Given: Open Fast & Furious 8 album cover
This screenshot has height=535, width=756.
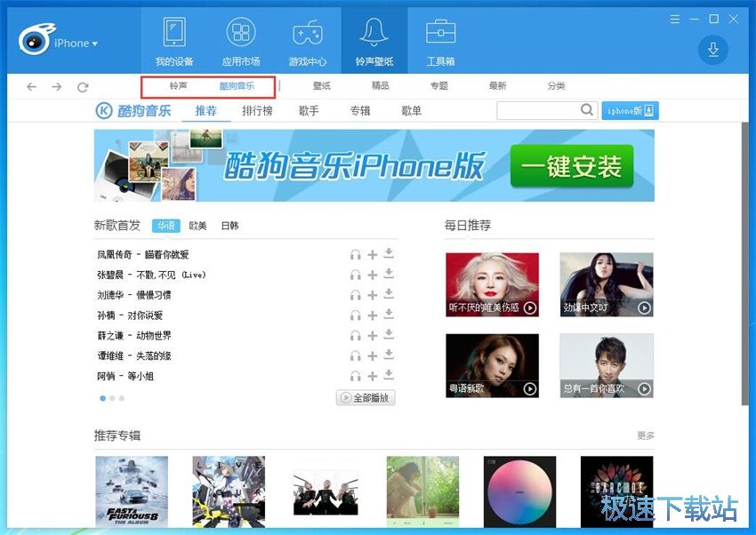Looking at the screenshot, I should [132, 491].
